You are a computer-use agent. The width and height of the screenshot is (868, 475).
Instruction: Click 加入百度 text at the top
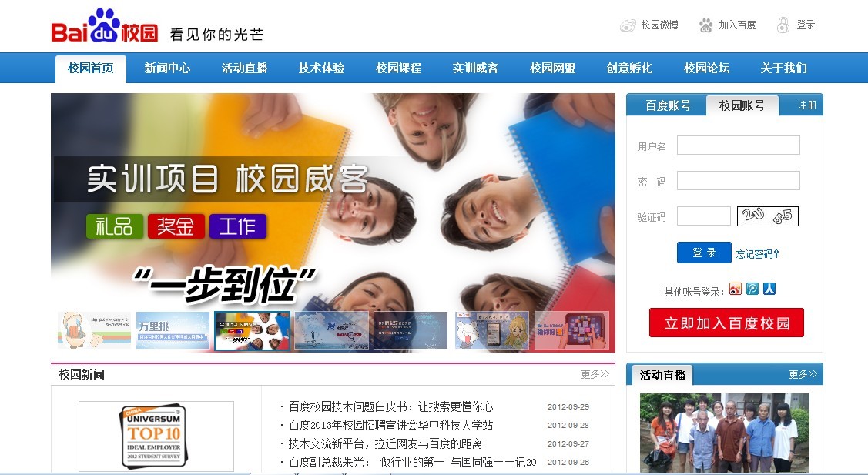[x=737, y=25]
